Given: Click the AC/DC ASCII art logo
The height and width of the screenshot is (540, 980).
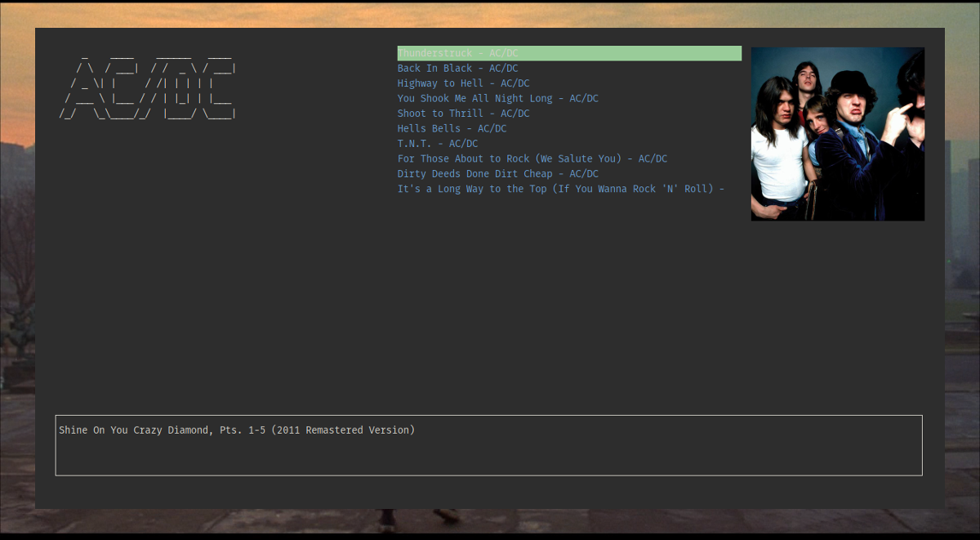Looking at the screenshot, I should tap(147, 88).
